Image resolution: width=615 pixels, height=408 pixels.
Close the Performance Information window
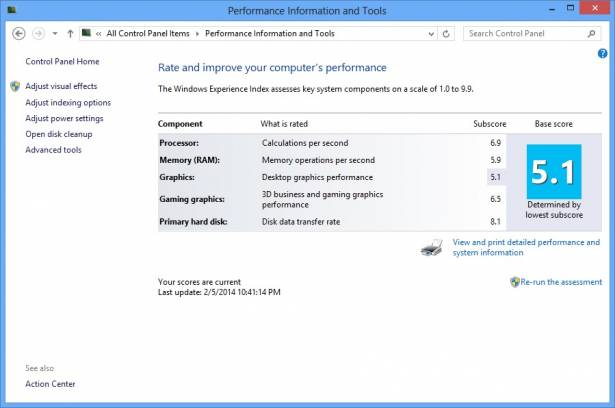595,8
